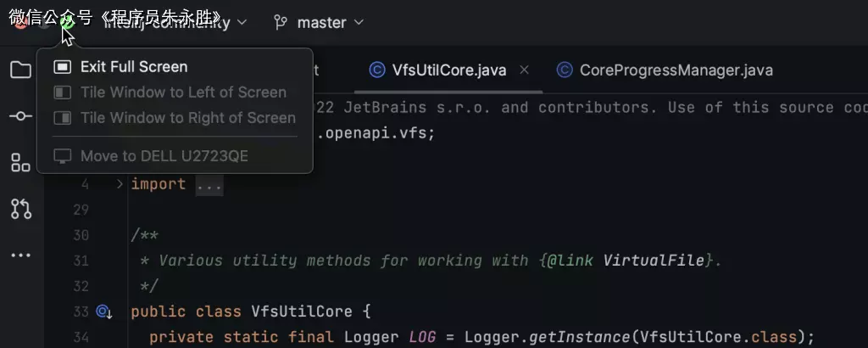Click the folded import ellipsis placeholder
Image resolution: width=868 pixels, height=348 pixels.
pyautogui.click(x=209, y=184)
